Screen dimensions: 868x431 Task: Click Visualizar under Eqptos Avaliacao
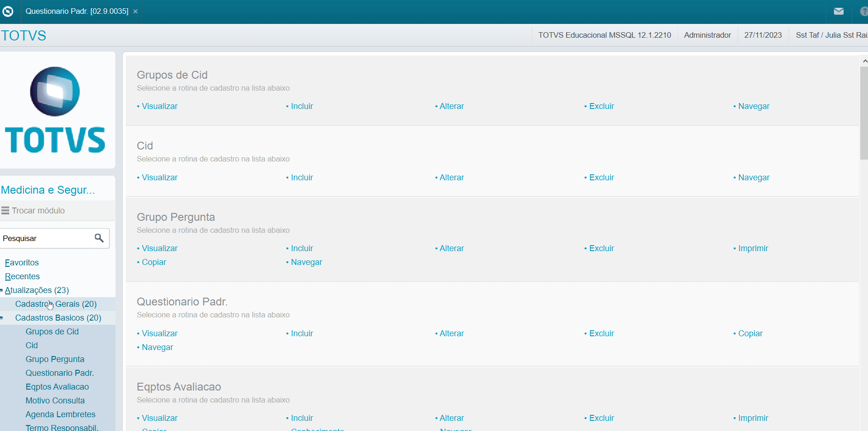click(159, 418)
